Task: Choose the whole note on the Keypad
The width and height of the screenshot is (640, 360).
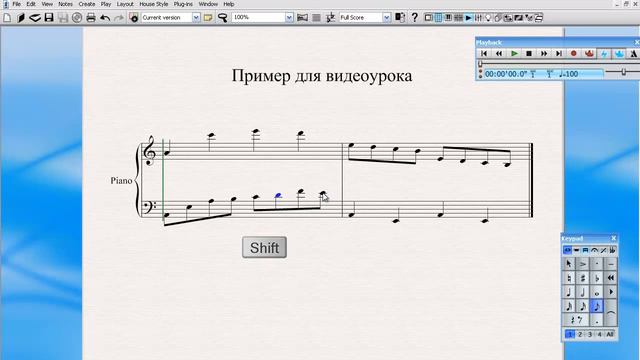Action: pyautogui.click(x=597, y=292)
